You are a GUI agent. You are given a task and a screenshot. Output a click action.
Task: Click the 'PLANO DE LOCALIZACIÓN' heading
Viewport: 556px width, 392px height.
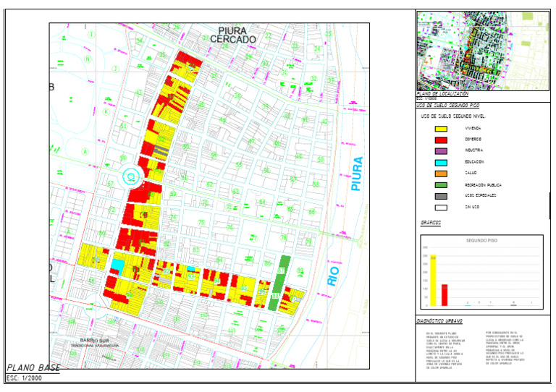[442, 94]
